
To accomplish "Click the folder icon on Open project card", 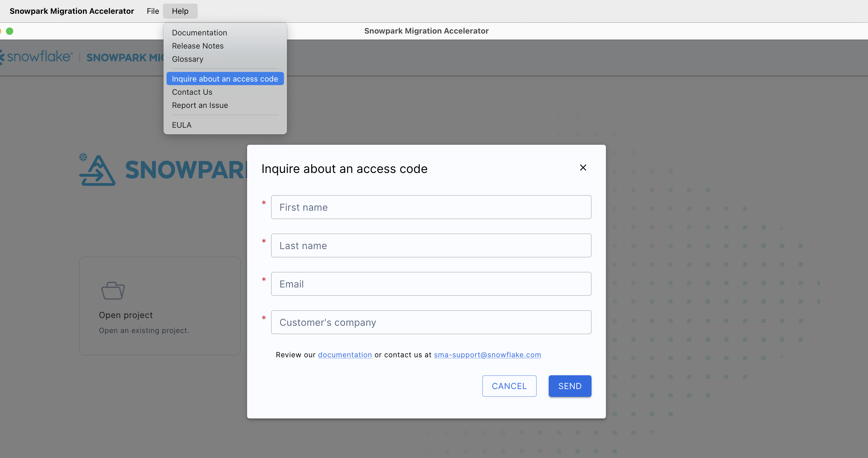I will pyautogui.click(x=113, y=291).
